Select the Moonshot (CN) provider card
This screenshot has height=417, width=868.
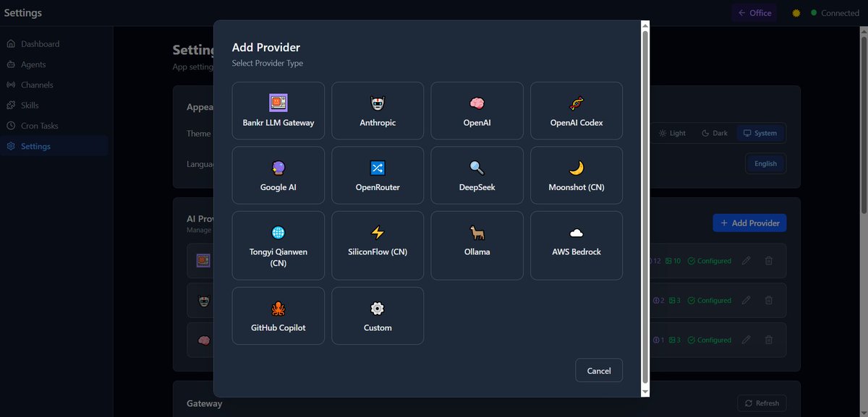point(576,176)
